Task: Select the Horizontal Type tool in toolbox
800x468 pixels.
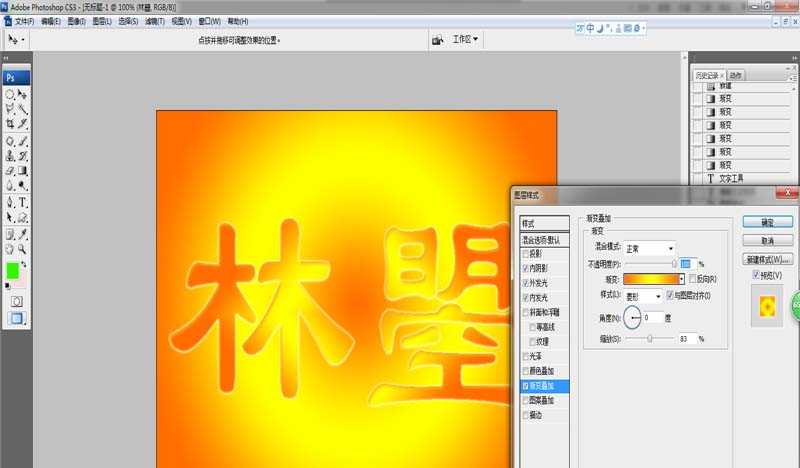Action: coord(22,201)
